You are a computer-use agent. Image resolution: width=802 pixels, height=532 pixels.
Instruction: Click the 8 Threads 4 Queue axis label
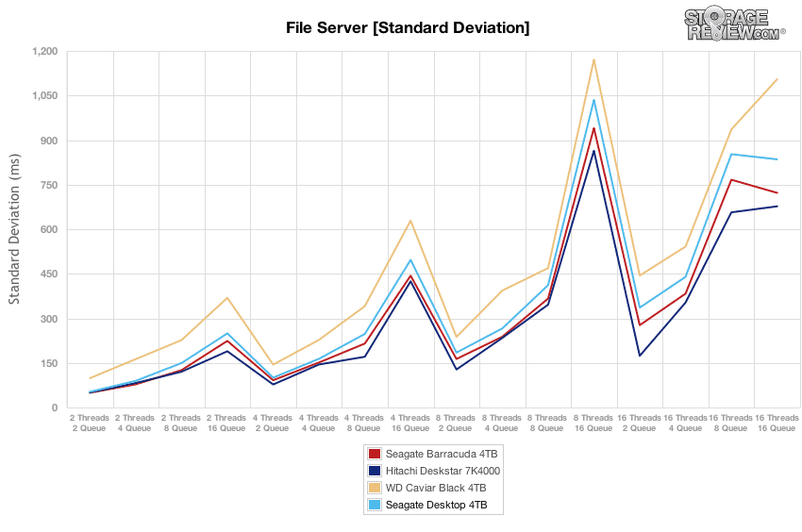click(x=501, y=423)
